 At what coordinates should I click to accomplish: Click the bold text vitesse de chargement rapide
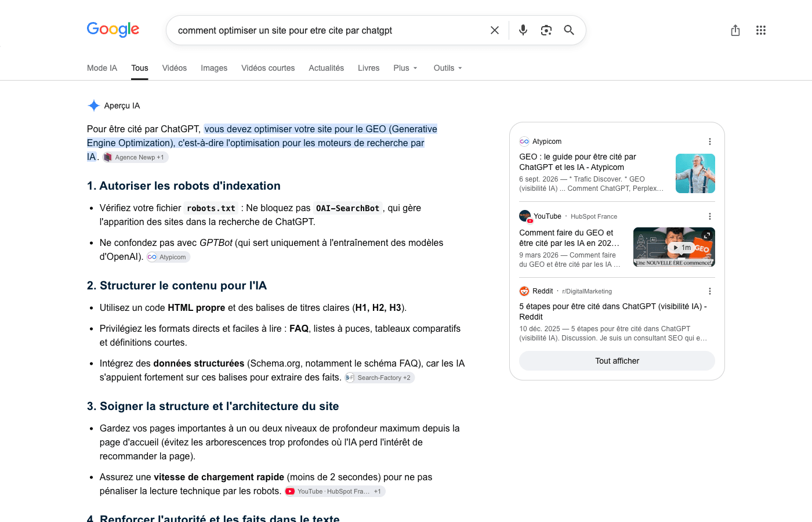219,477
